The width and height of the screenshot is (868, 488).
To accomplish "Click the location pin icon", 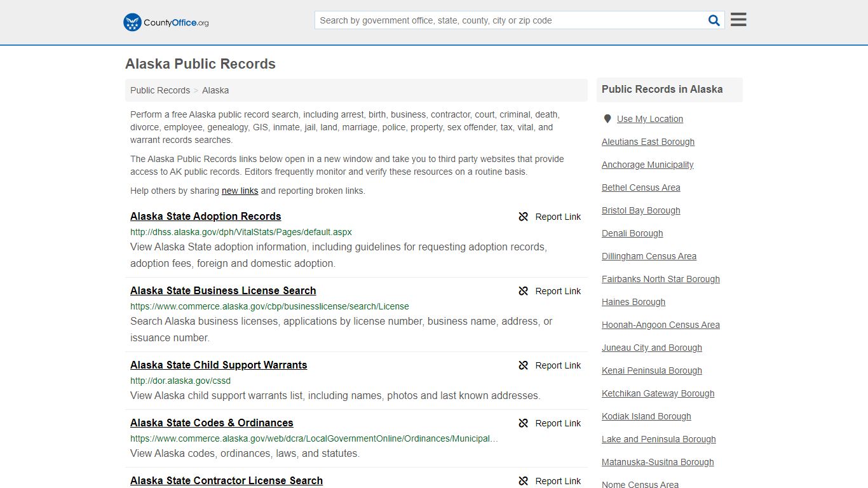I will (607, 119).
